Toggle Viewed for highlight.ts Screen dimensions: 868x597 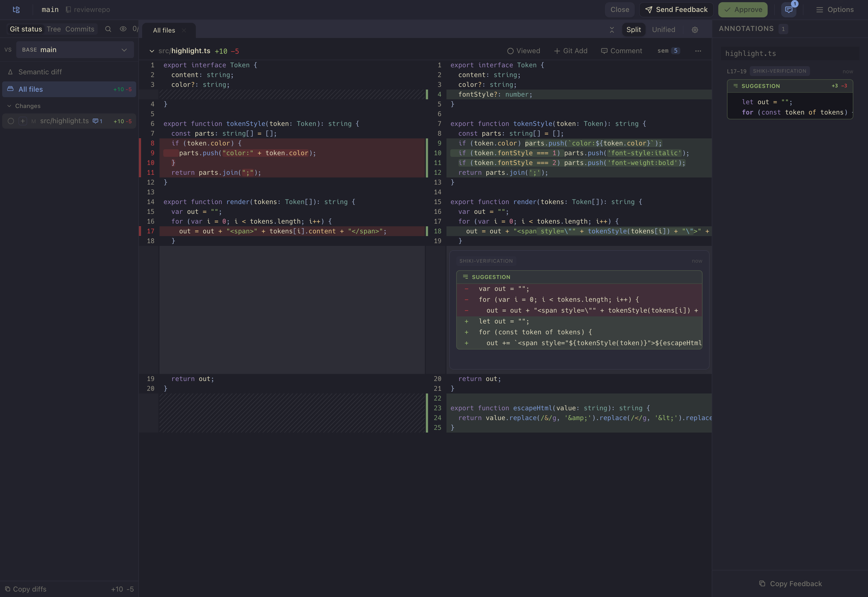tap(523, 51)
